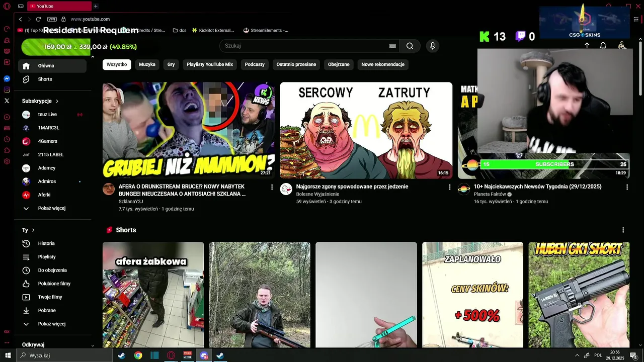This screenshot has width=644, height=362.
Task: Toggle the VPN badge in address bar
Action: pos(52,19)
